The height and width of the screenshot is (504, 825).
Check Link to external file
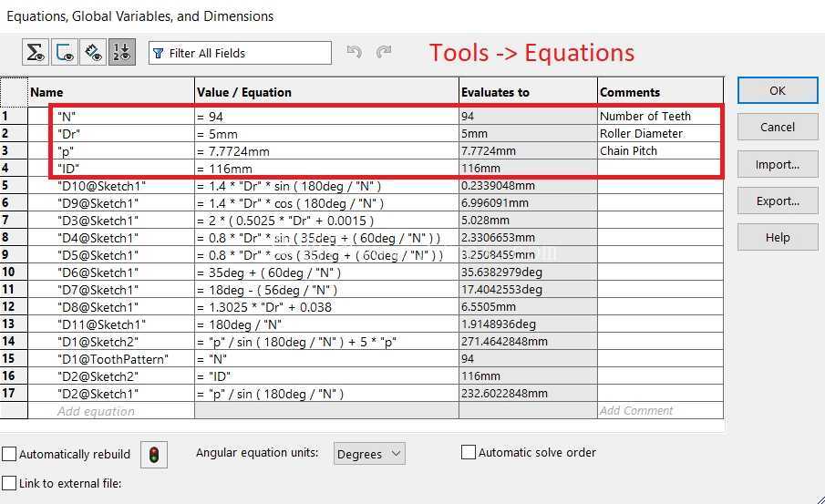pos(9,483)
